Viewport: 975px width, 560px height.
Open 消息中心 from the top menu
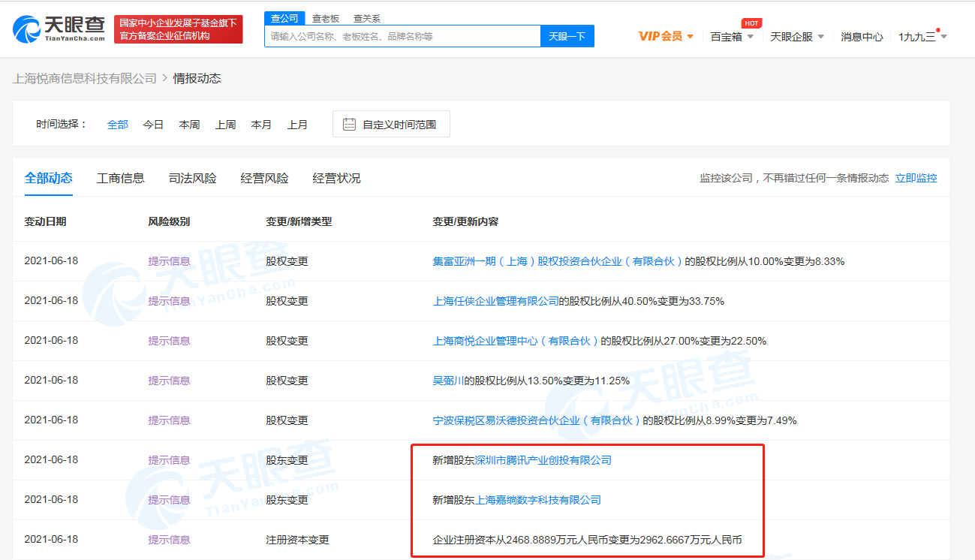(862, 35)
